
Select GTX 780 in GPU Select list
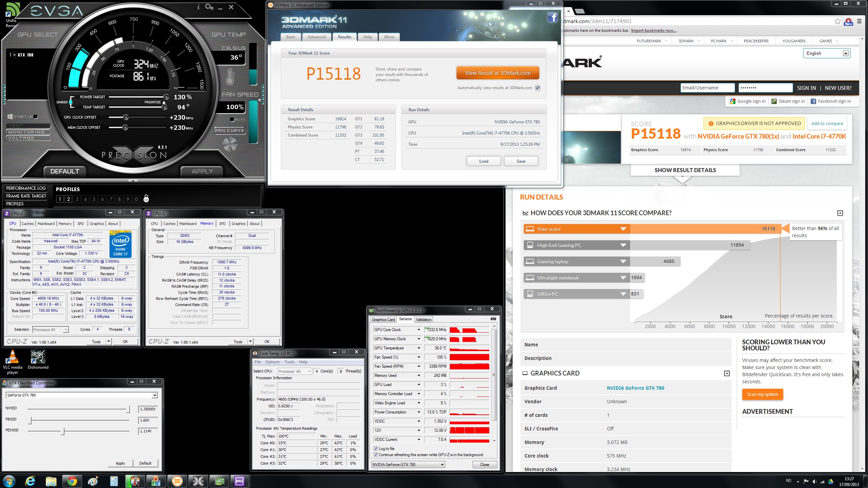(x=25, y=55)
